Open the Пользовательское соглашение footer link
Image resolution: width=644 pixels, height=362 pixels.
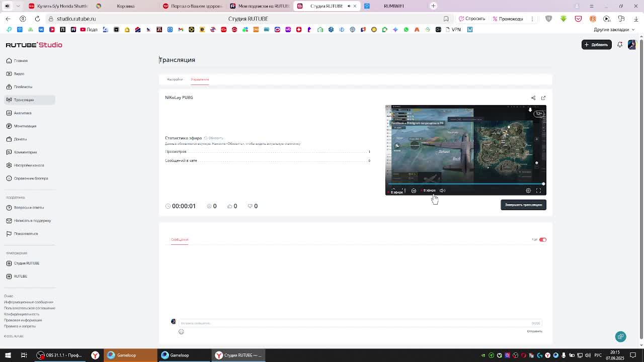click(30, 308)
